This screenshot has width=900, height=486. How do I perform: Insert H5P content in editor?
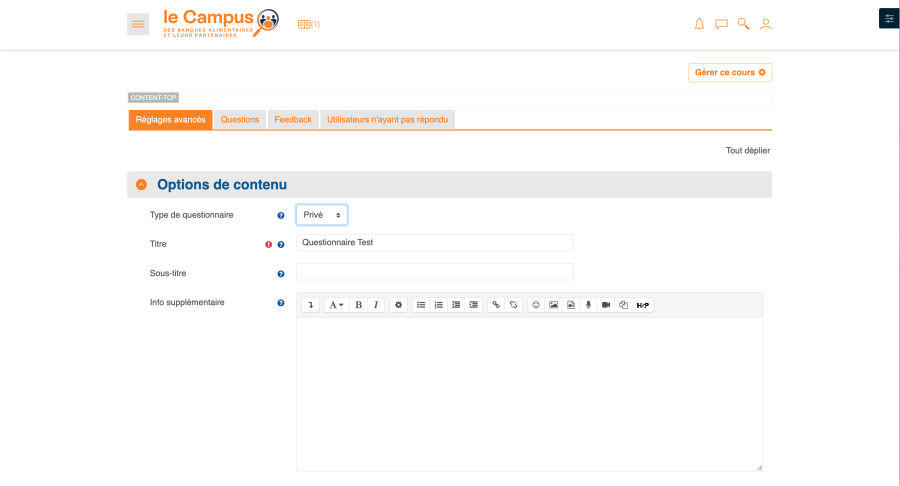(x=643, y=305)
